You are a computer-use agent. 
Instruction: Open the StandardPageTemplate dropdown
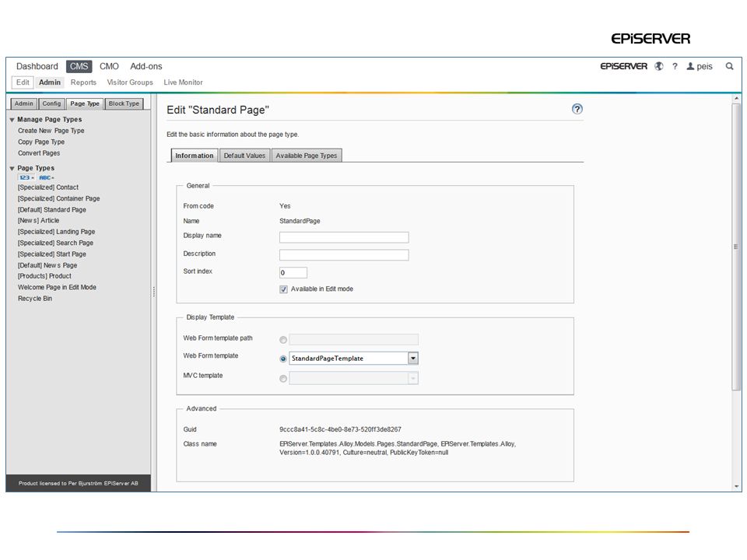click(413, 358)
